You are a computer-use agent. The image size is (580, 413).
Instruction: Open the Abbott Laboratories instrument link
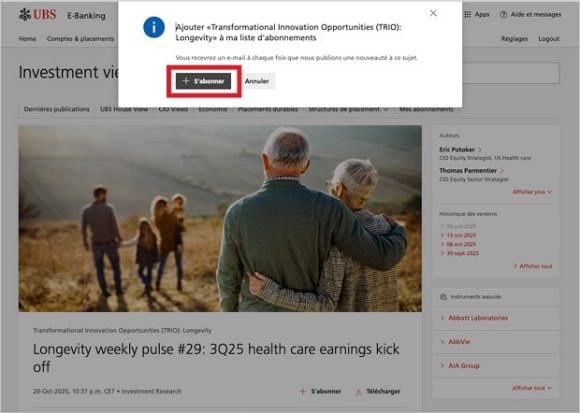click(x=478, y=318)
